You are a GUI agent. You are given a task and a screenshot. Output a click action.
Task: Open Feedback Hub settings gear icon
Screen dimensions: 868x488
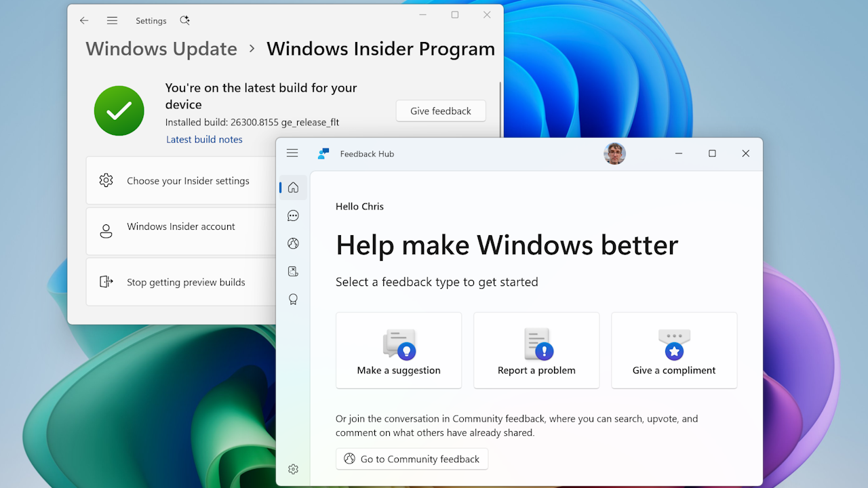pos(293,469)
